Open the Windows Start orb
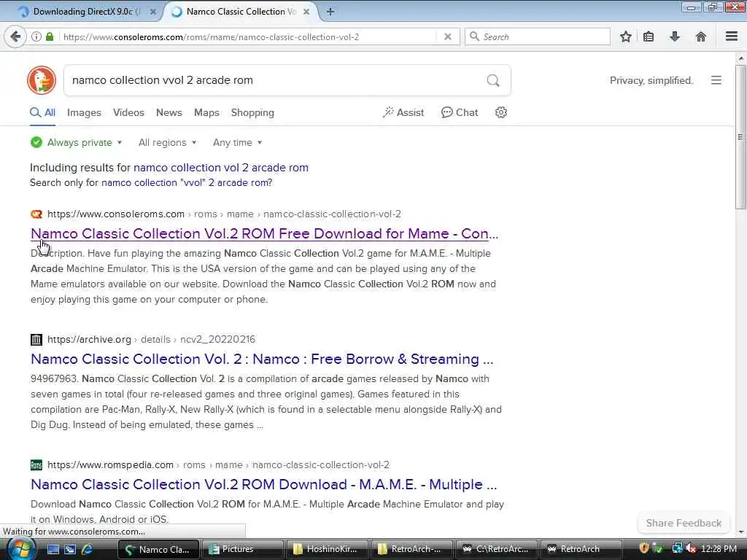The height and width of the screenshot is (560, 747). [20, 549]
